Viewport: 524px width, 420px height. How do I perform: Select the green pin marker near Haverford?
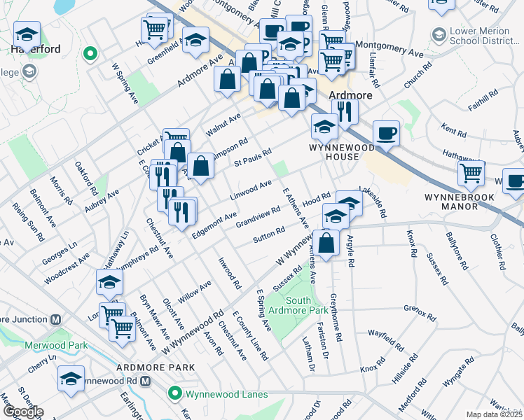(89, 53)
